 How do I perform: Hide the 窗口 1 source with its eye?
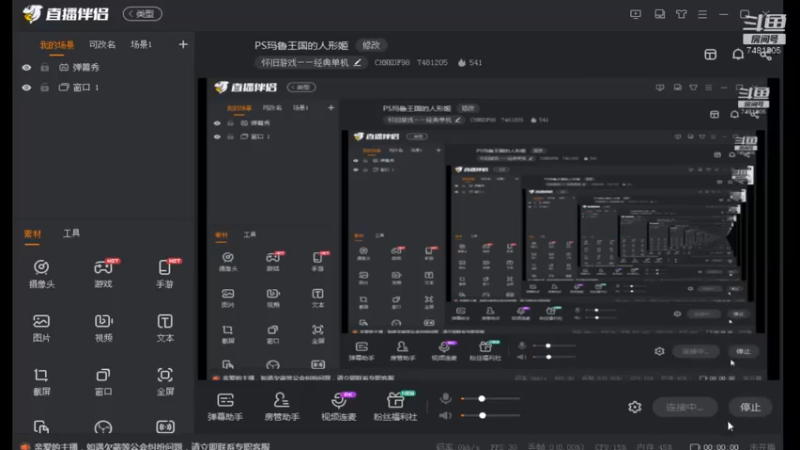(x=27, y=88)
